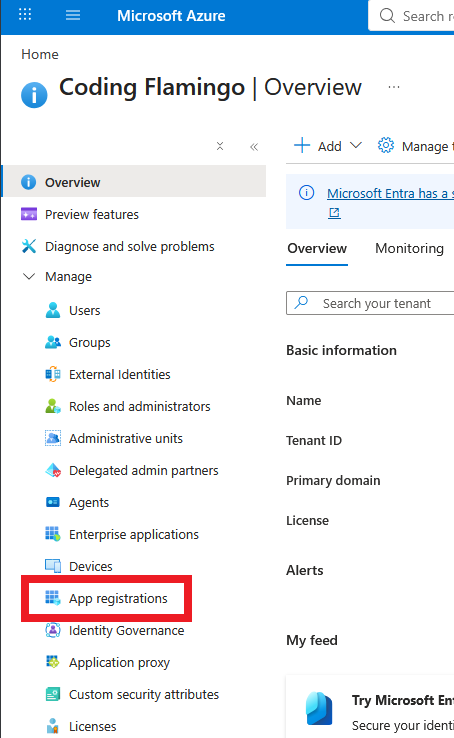Click the Administrative units icon
The image size is (454, 738).
pos(53,438)
